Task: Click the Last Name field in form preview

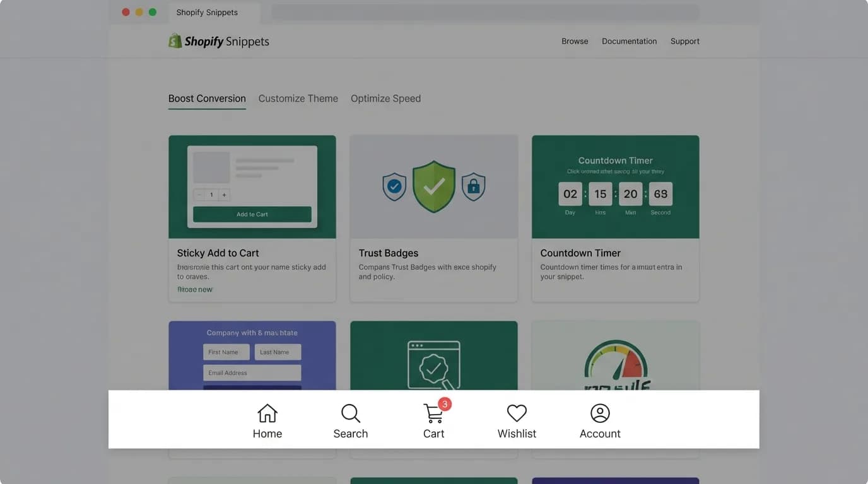Action: (x=278, y=352)
